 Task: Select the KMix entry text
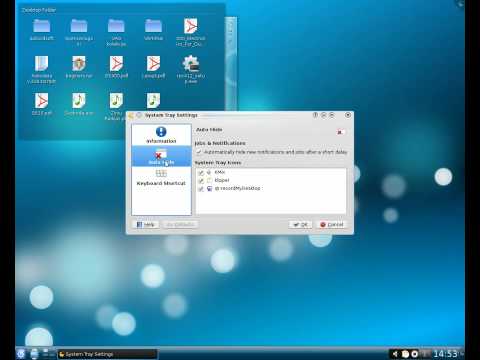click(x=220, y=172)
